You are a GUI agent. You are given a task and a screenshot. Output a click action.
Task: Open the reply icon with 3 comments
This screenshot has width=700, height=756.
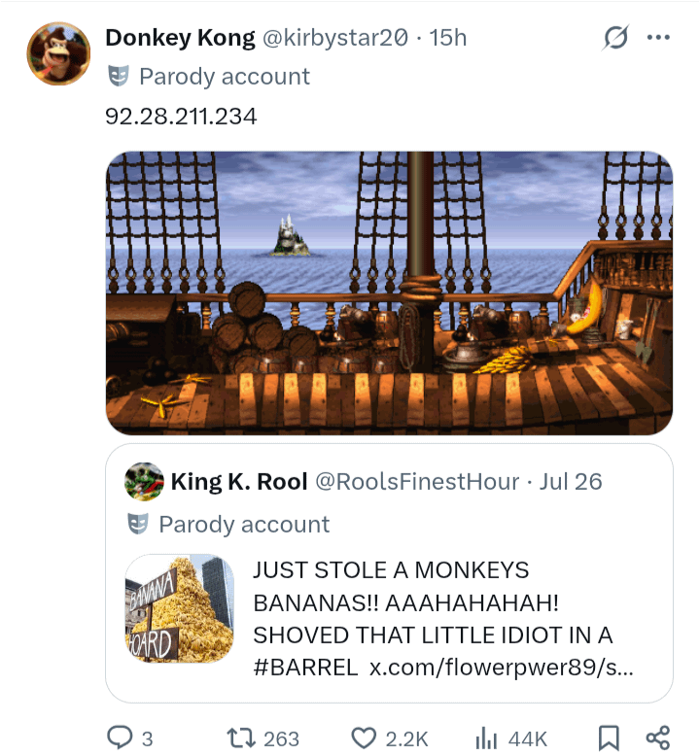[x=120, y=738]
